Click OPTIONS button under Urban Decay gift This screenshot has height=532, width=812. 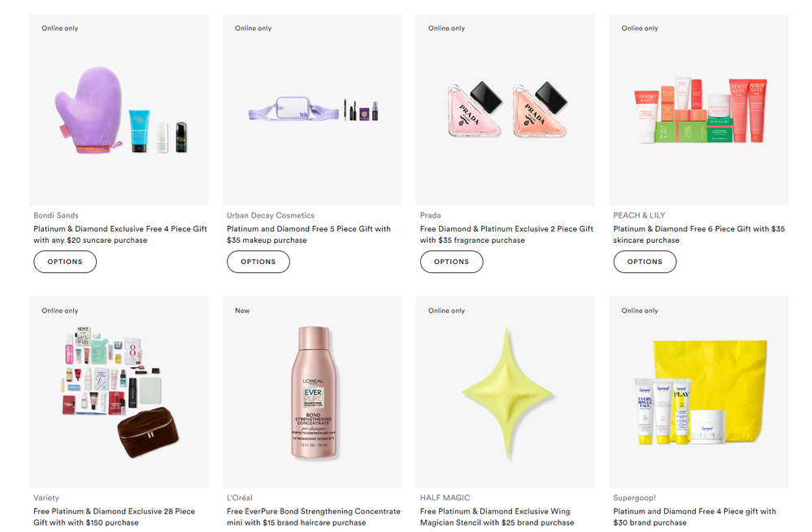pos(258,262)
